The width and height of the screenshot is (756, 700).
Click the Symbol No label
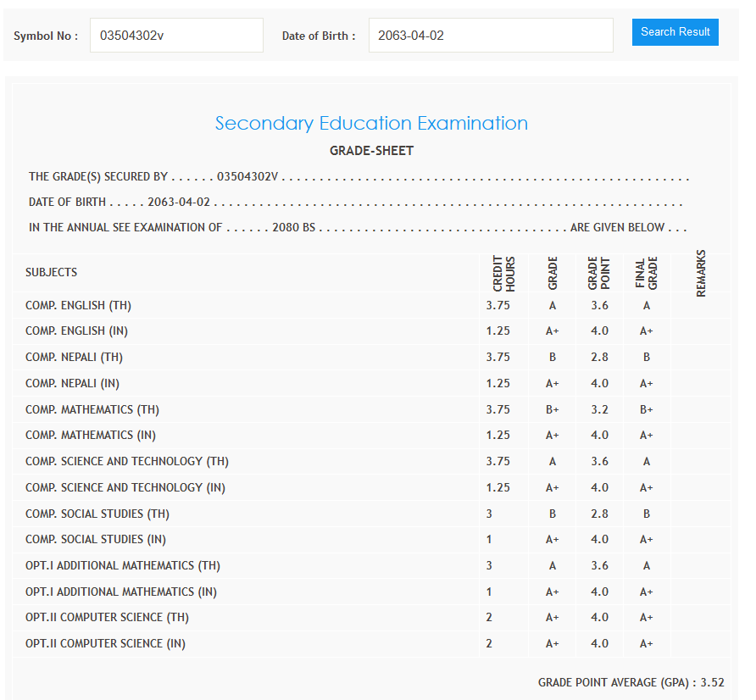coord(46,36)
